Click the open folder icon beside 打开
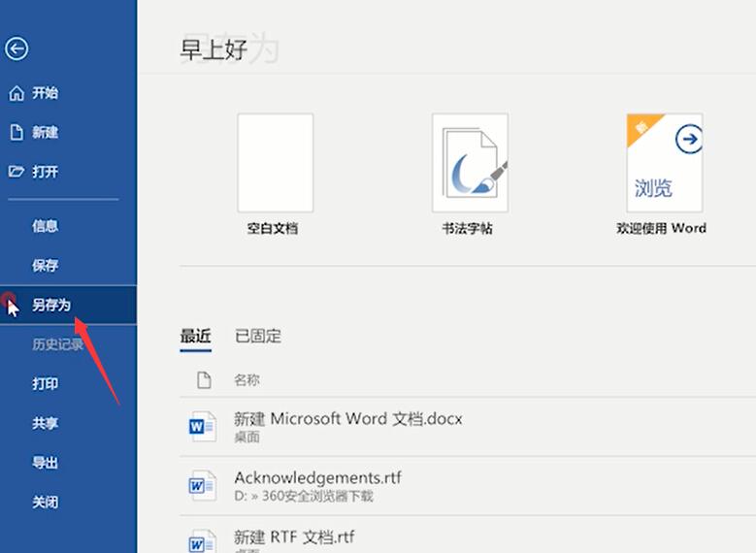 click(x=16, y=171)
